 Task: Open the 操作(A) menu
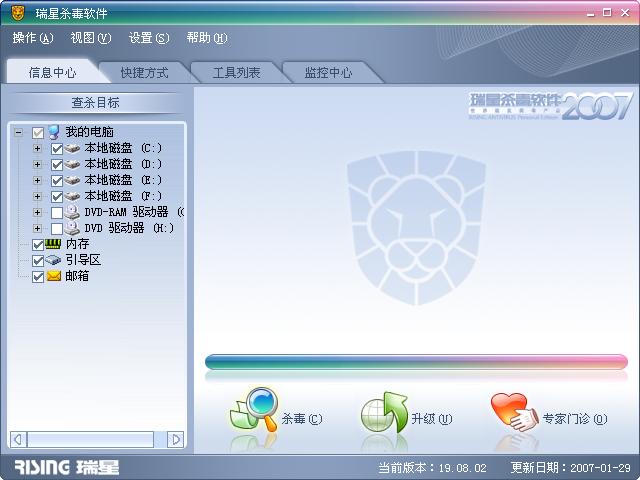(x=33, y=38)
